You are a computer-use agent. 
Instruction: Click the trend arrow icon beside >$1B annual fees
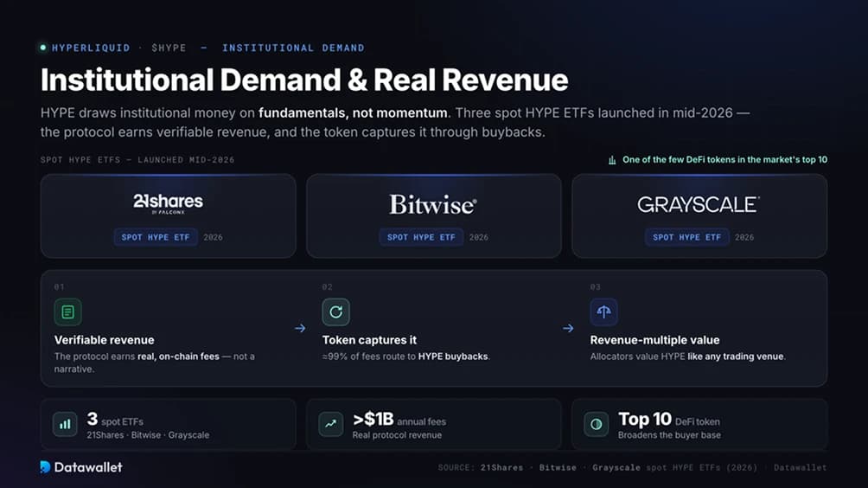coord(330,424)
